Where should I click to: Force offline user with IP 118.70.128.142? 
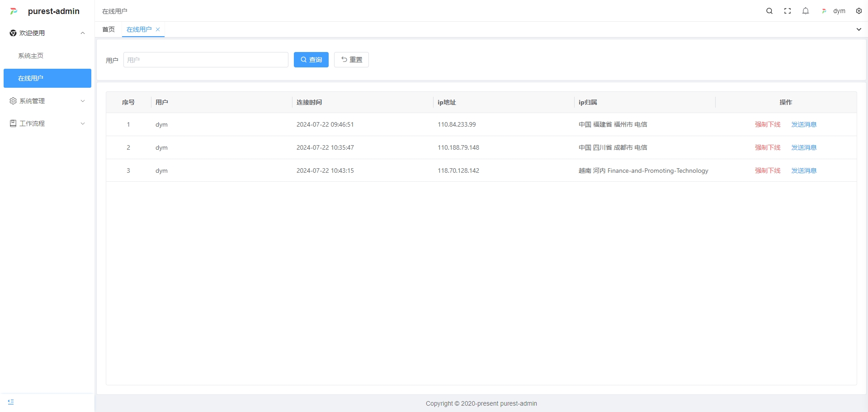tap(768, 170)
